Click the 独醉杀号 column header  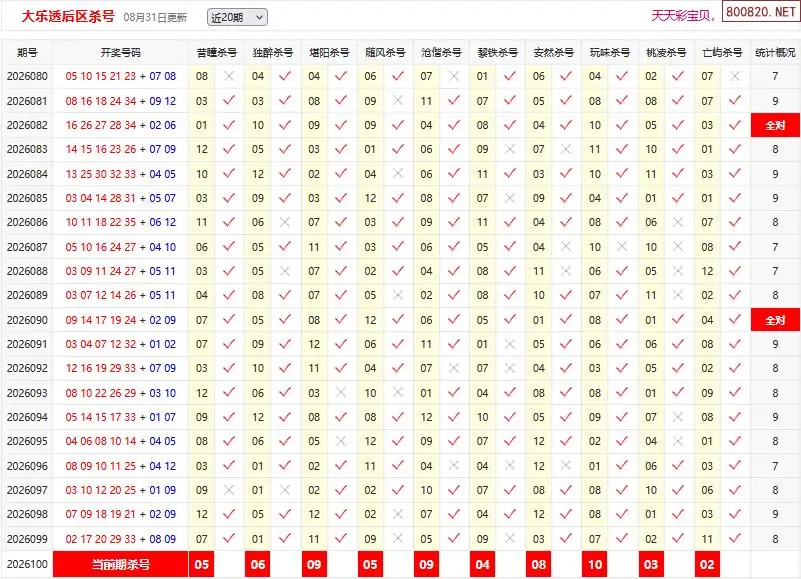(273, 52)
